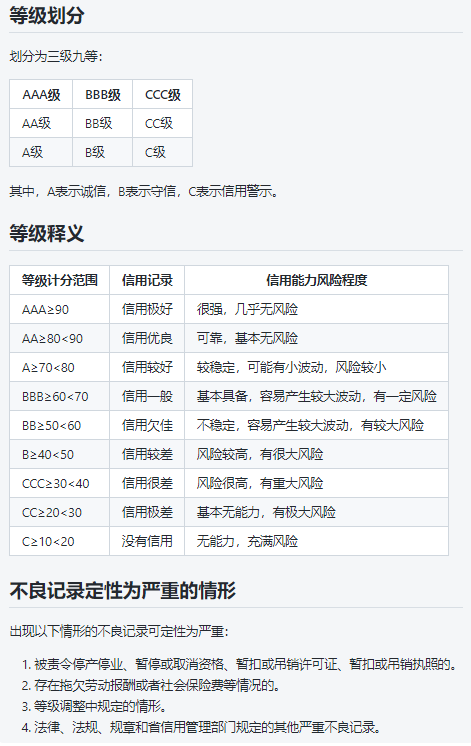Select the CC≥20<30 cell
471x746 pixels.
tap(59, 512)
